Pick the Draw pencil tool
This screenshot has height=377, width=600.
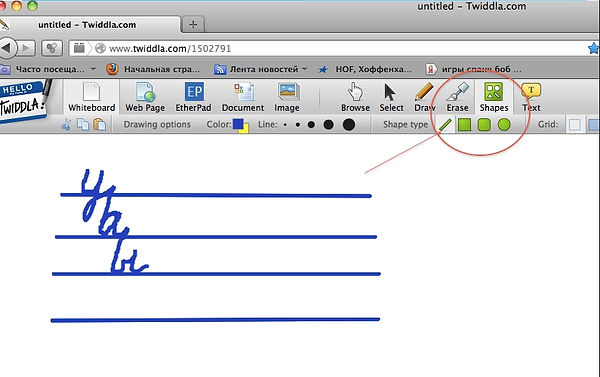tap(424, 98)
